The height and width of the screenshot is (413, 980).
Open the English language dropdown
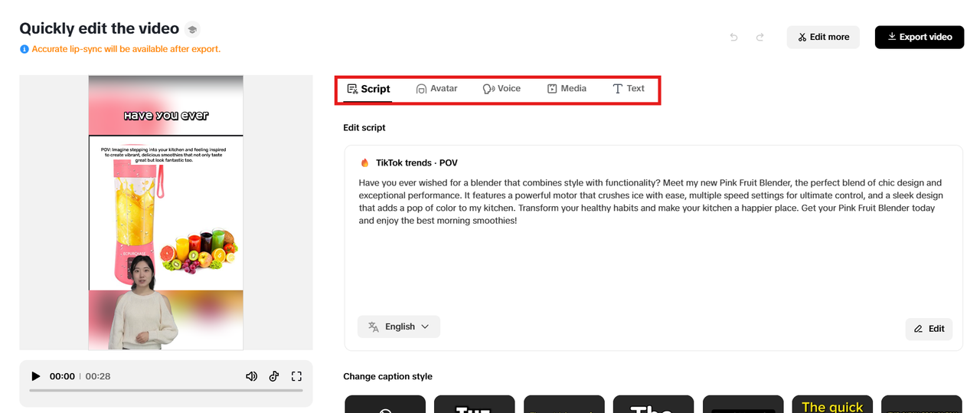click(x=399, y=326)
